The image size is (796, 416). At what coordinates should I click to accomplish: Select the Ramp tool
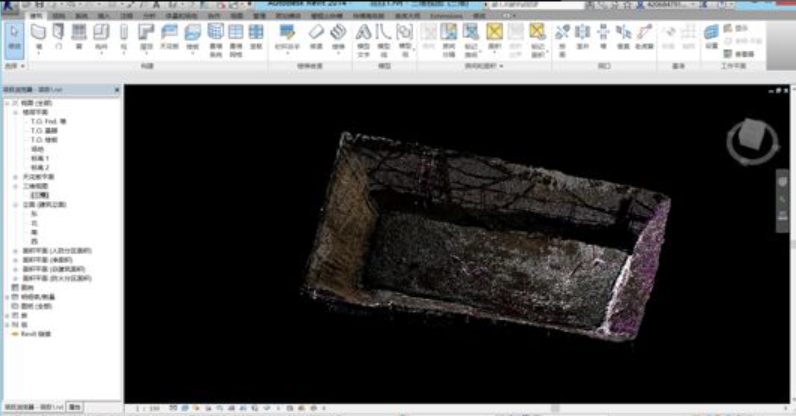coord(316,37)
